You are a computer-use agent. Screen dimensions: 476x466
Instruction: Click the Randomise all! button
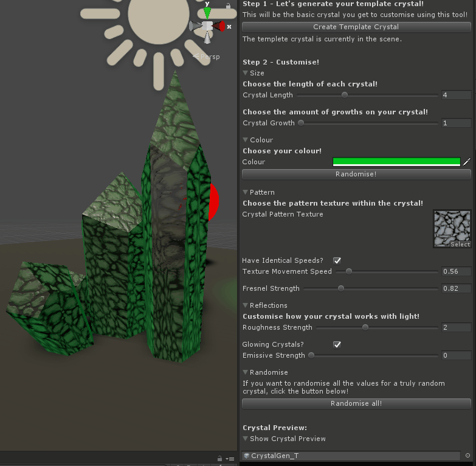(356, 403)
